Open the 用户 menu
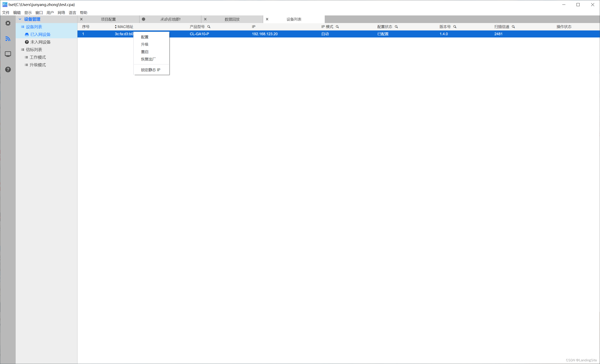Image resolution: width=600 pixels, height=364 pixels. click(x=50, y=13)
